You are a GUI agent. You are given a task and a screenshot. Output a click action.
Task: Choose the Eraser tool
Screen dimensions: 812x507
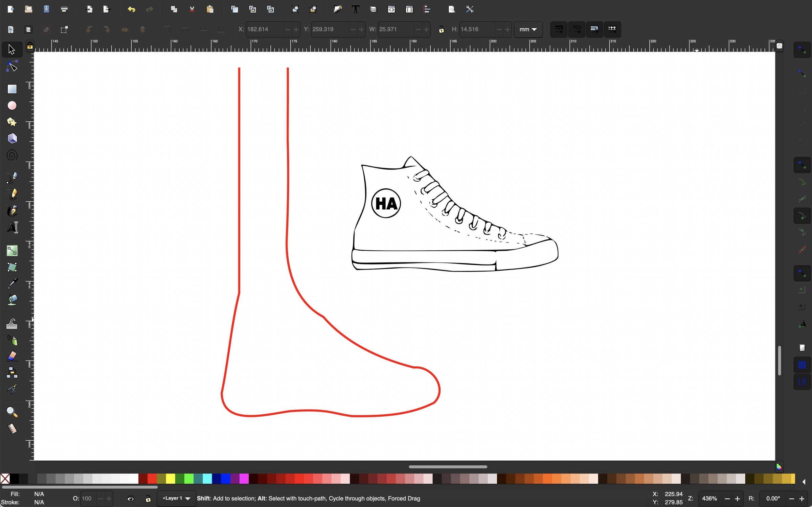[12, 356]
